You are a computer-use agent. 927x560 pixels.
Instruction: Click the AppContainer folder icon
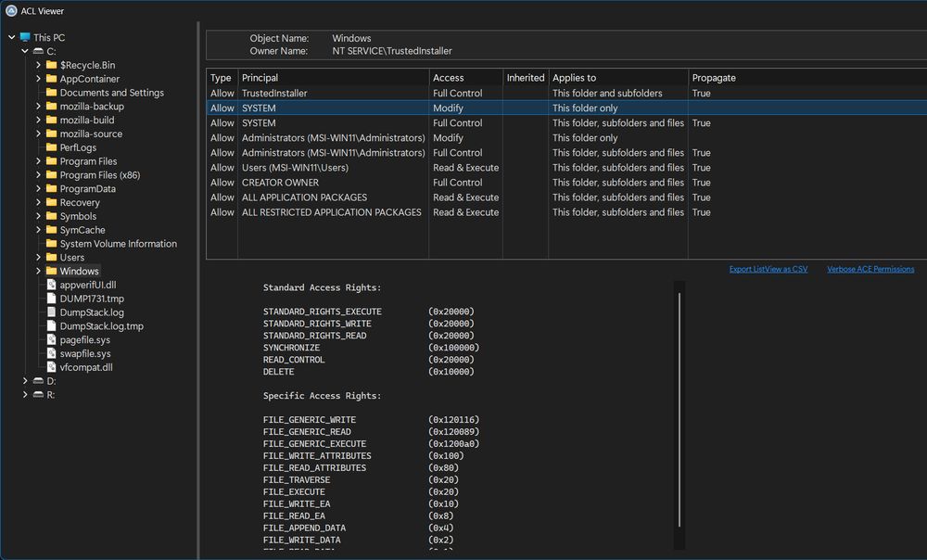[x=51, y=79]
